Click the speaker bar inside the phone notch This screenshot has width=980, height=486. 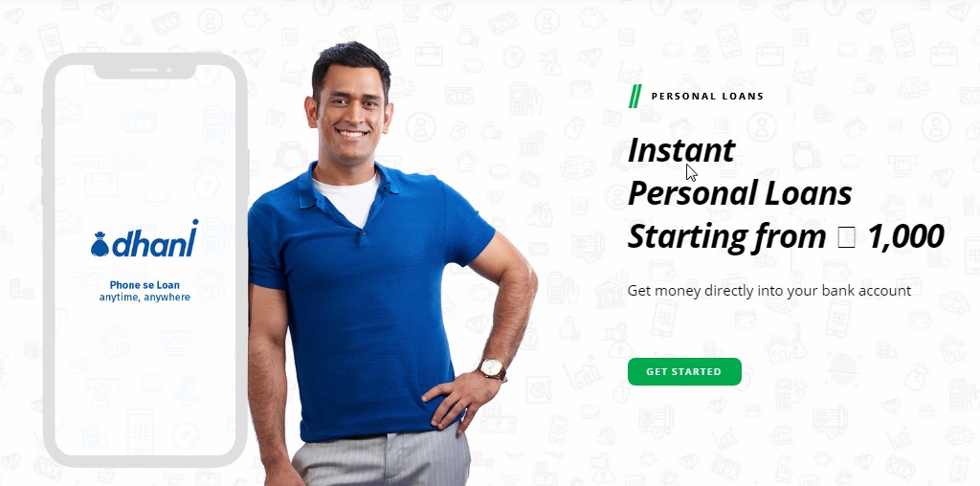point(145,69)
